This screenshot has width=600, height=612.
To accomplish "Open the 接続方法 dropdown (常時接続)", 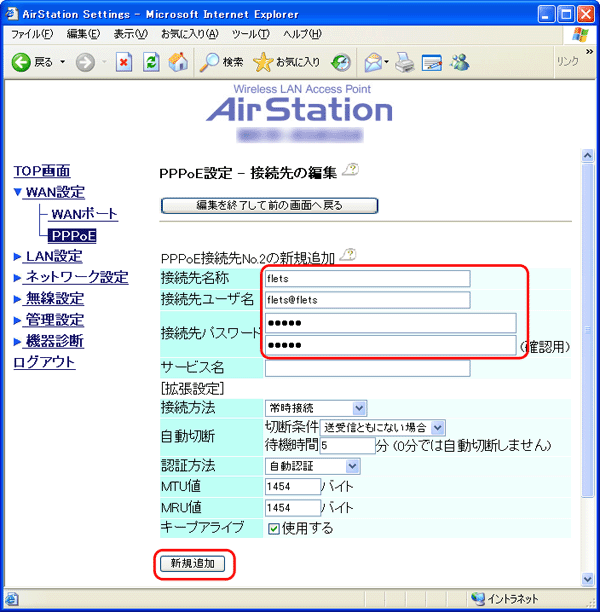I will coord(316,408).
